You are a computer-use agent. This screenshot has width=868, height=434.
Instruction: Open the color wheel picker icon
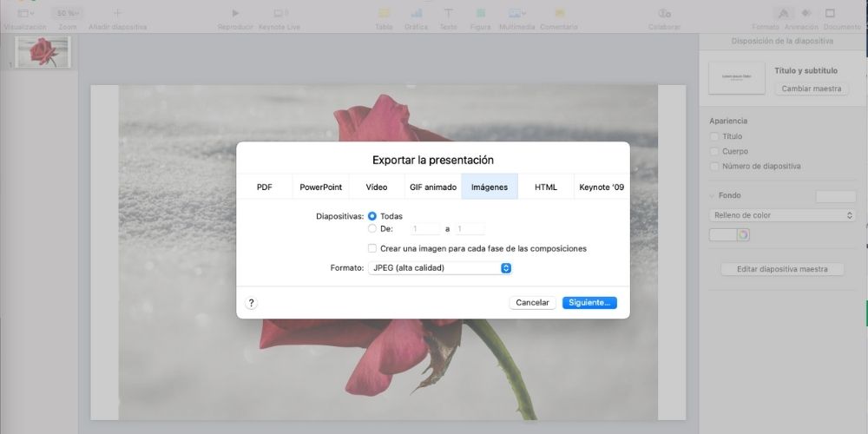[743, 234]
